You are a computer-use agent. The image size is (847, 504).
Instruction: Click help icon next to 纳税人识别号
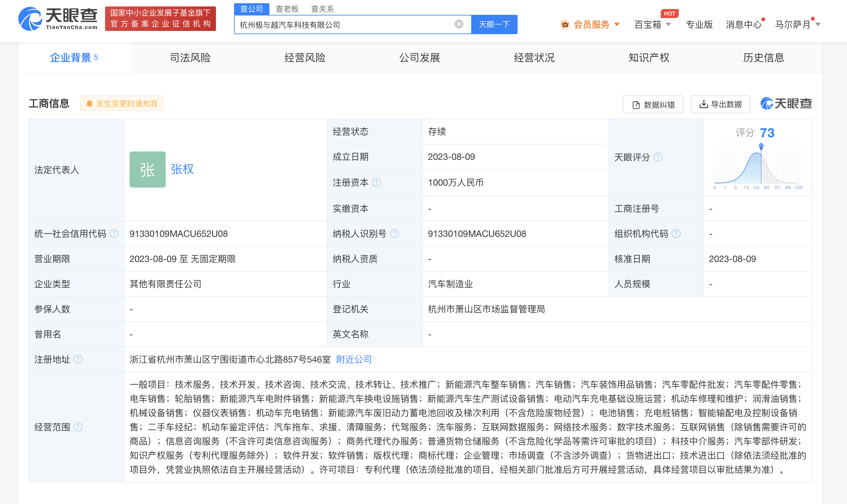pyautogui.click(x=394, y=234)
